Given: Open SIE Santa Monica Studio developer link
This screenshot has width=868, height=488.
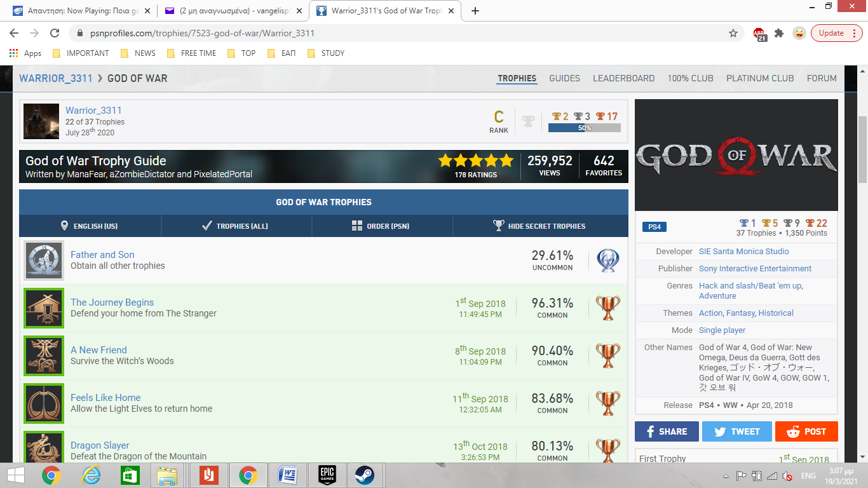Looking at the screenshot, I should click(x=744, y=252).
